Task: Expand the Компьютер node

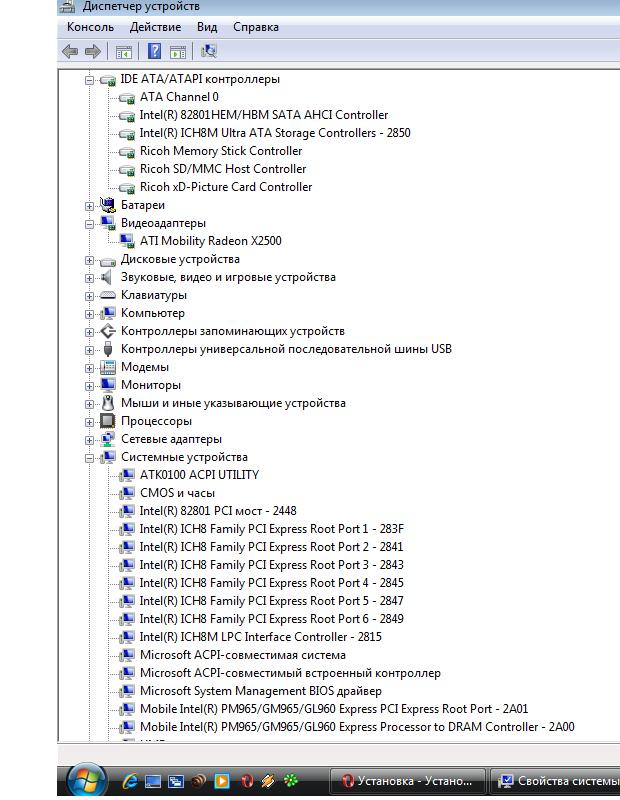Action: tap(89, 314)
